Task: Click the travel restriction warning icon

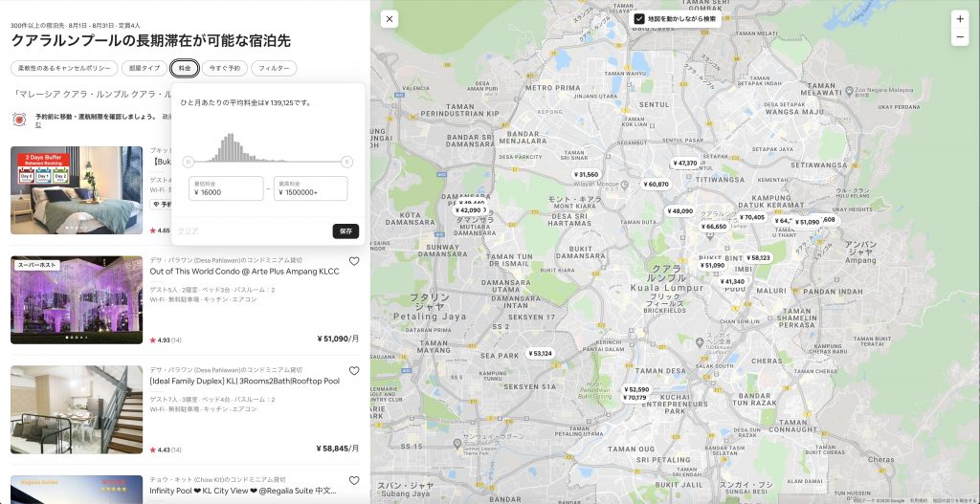Action: 19,120
